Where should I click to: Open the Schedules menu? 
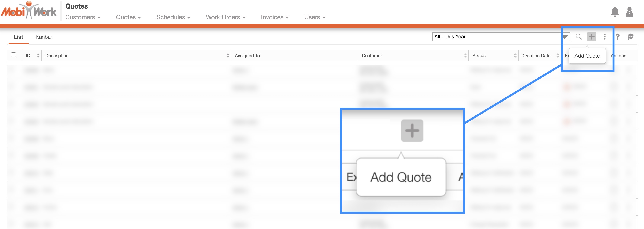(173, 17)
